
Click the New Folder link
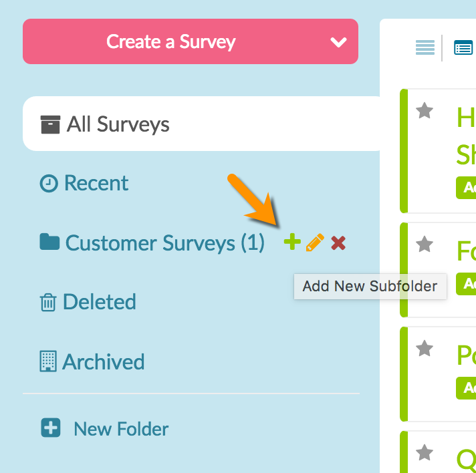(x=121, y=429)
